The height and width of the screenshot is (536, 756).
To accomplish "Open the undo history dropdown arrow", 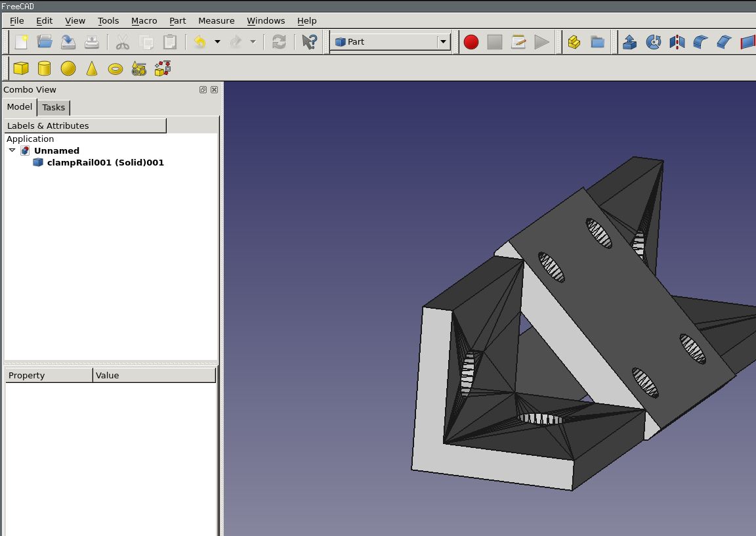I will [217, 42].
